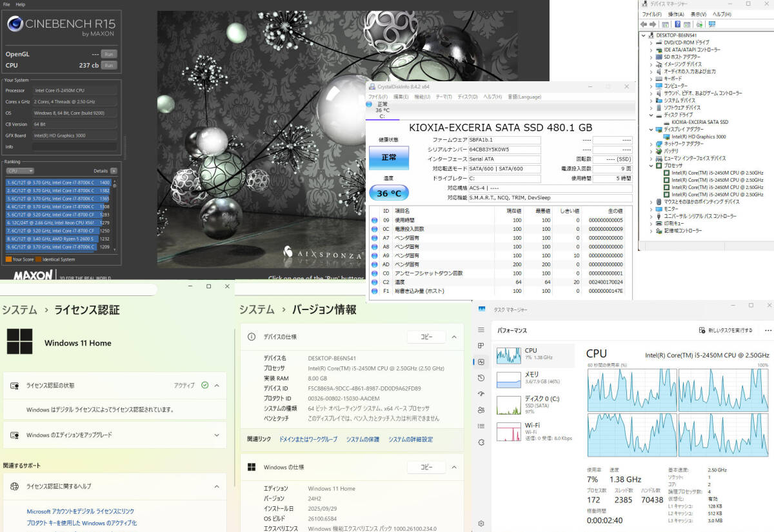Open Users icon in Task Manager sidebar
The image size is (774, 532).
481,410
